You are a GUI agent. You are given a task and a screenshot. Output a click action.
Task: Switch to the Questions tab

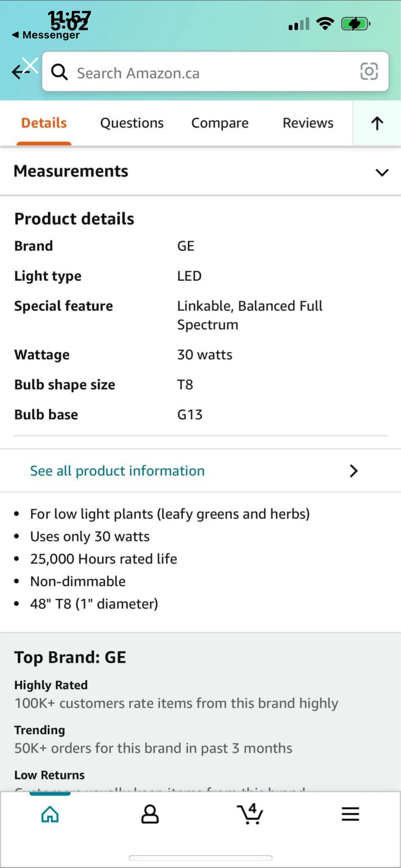(132, 123)
